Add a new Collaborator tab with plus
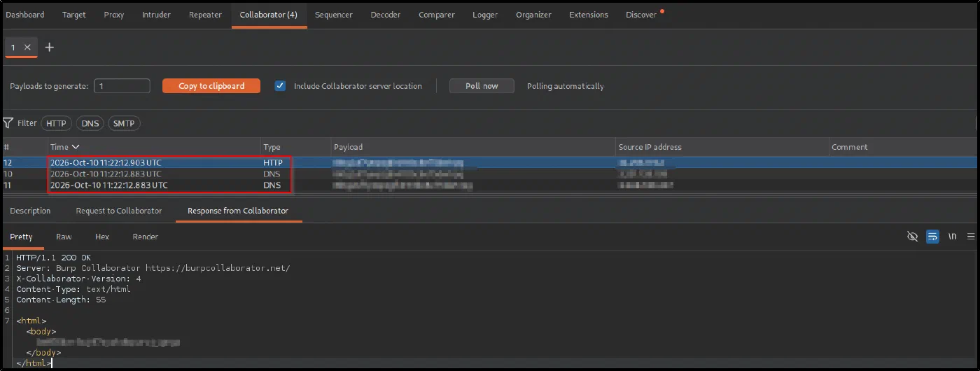980x371 pixels. coord(49,47)
